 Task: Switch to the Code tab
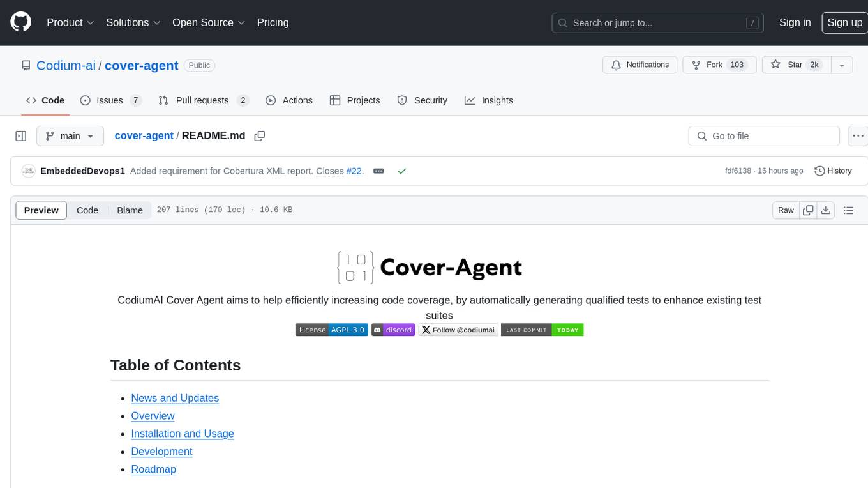click(45, 100)
